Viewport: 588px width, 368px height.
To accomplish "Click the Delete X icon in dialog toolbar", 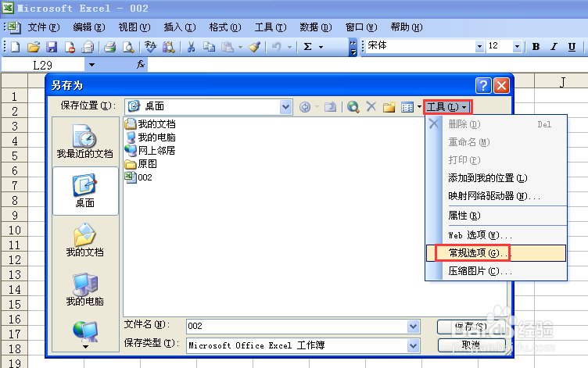I will click(x=371, y=107).
